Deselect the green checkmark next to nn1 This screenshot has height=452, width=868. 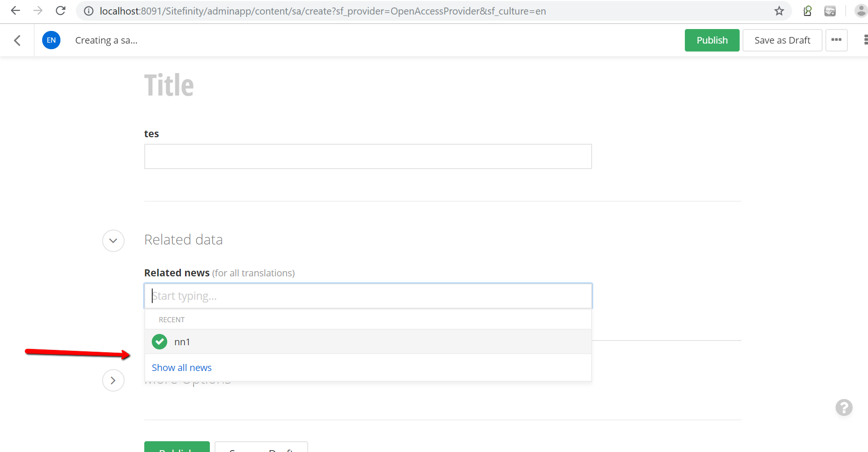(159, 341)
